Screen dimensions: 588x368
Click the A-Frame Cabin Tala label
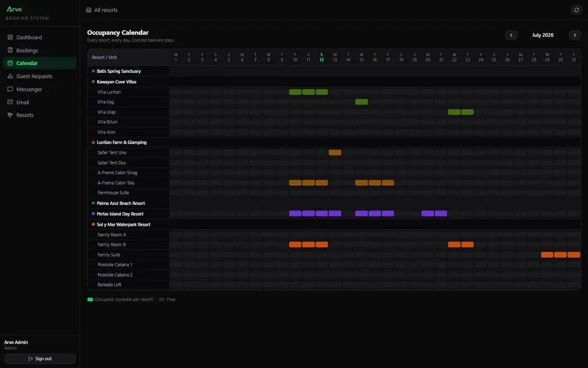116,183
